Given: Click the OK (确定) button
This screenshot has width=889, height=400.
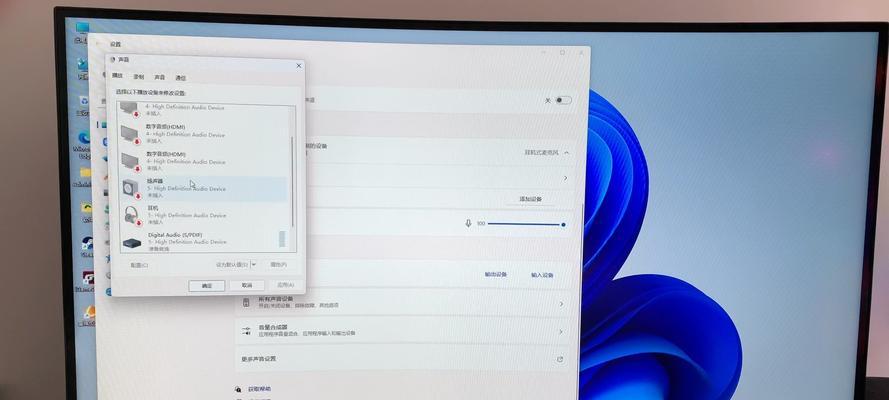Looking at the screenshot, I should tap(206, 286).
